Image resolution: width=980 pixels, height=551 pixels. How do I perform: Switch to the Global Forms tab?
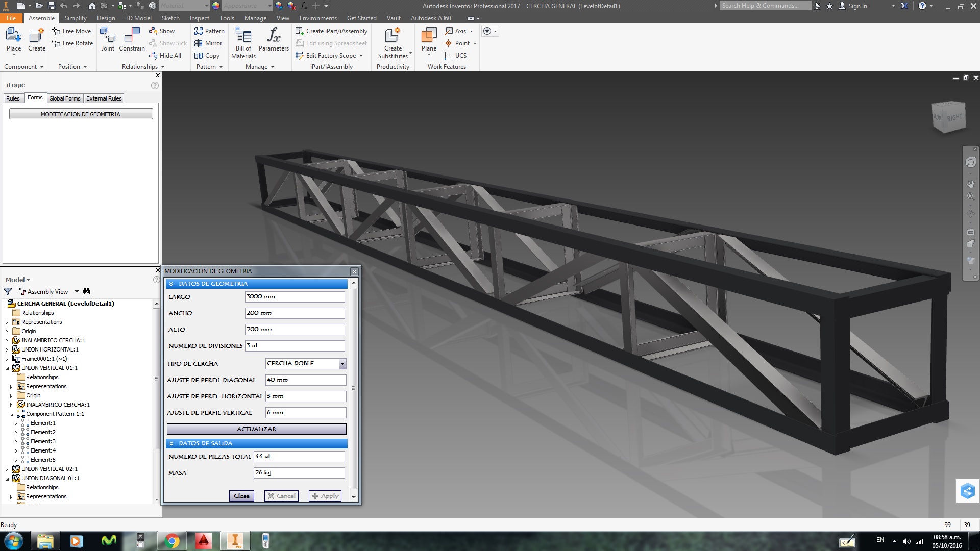(64, 98)
